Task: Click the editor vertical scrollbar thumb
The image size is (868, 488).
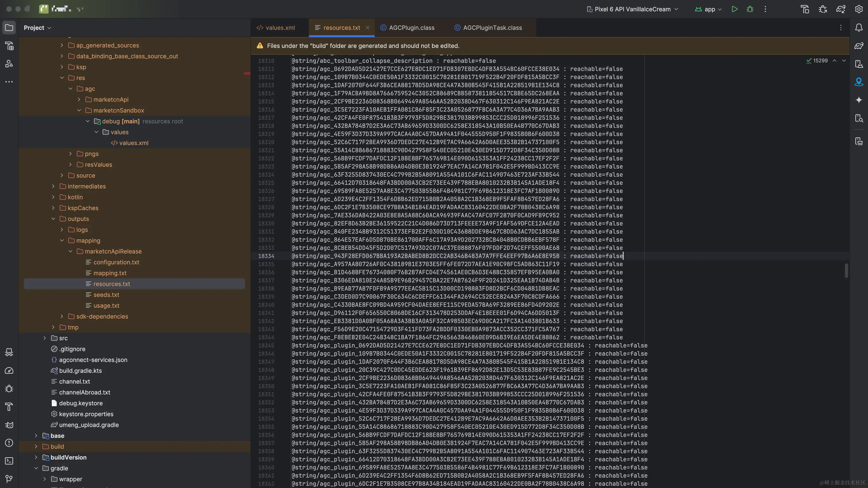Action: point(846,271)
